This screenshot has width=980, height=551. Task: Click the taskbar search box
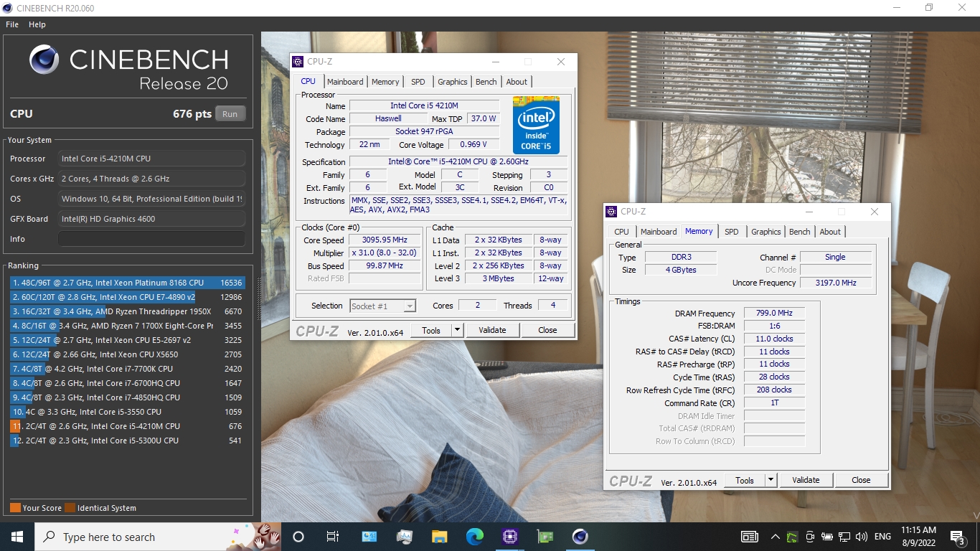(158, 537)
